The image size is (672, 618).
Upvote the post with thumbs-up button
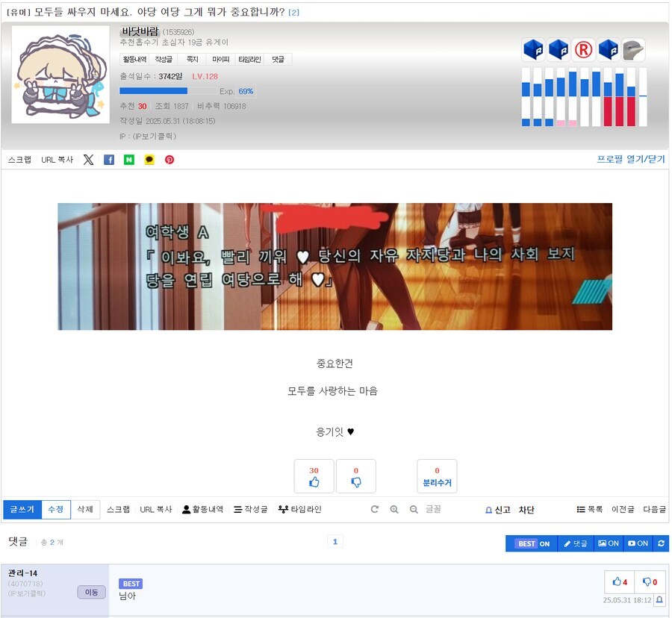(314, 476)
